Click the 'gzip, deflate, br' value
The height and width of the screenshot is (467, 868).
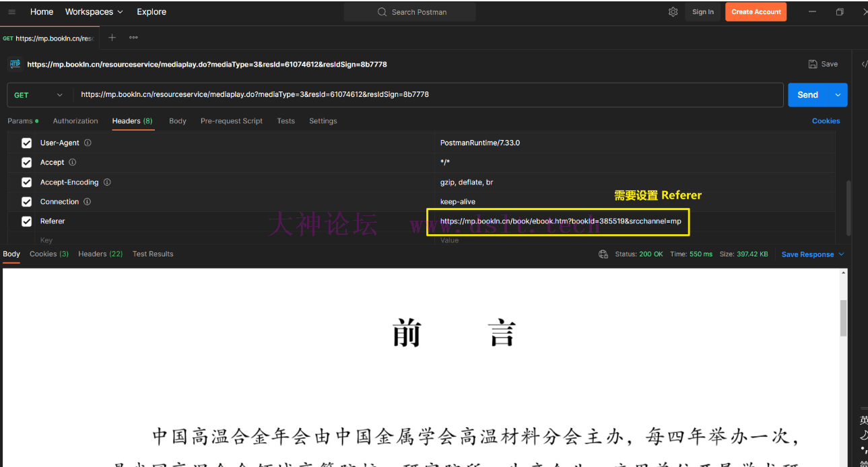point(466,182)
